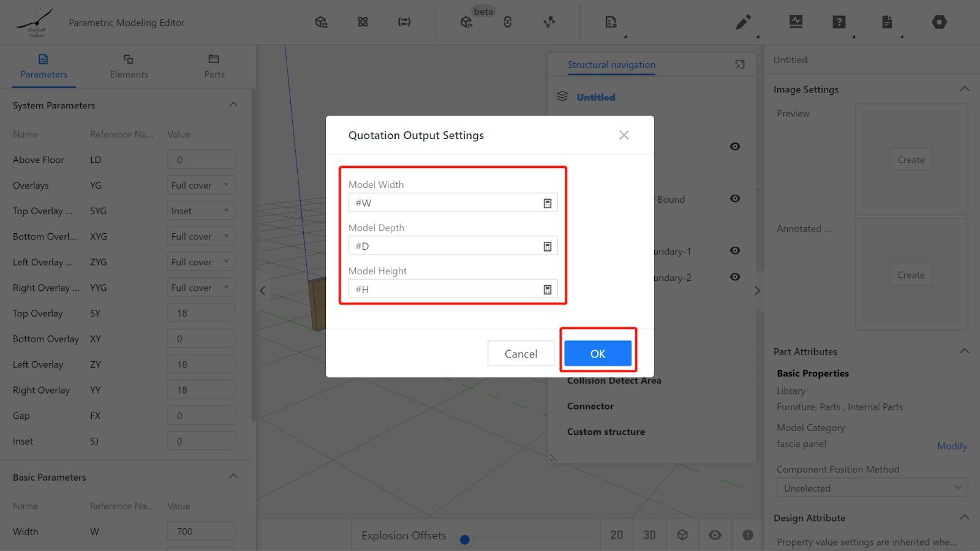Collapse the System Parameters section

(233, 105)
